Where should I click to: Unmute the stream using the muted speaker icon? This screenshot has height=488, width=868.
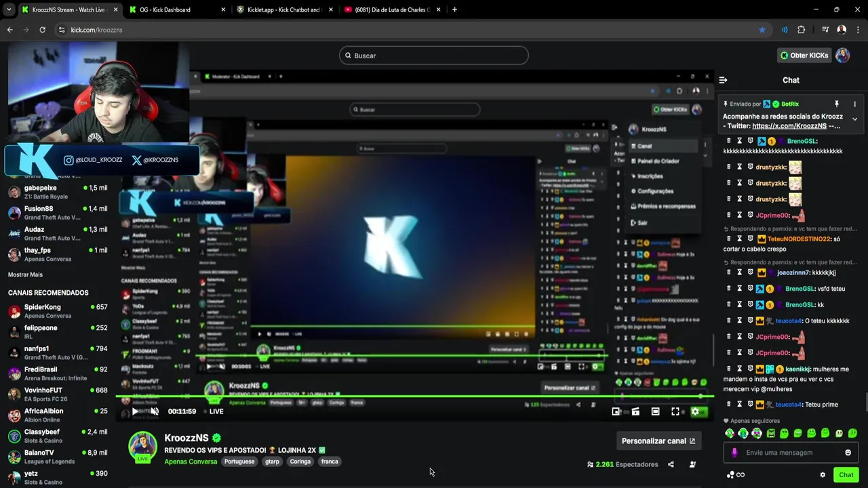tap(155, 411)
